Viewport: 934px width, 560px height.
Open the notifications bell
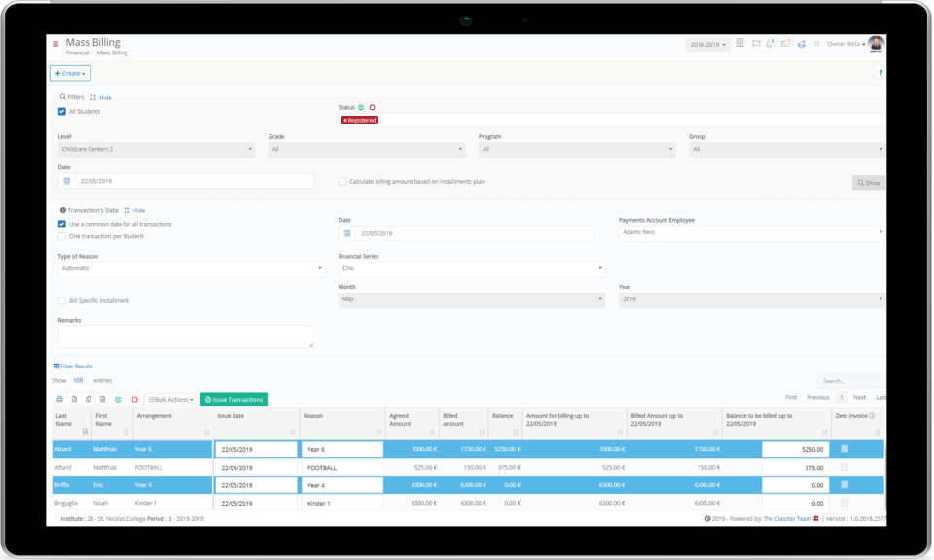tap(770, 43)
